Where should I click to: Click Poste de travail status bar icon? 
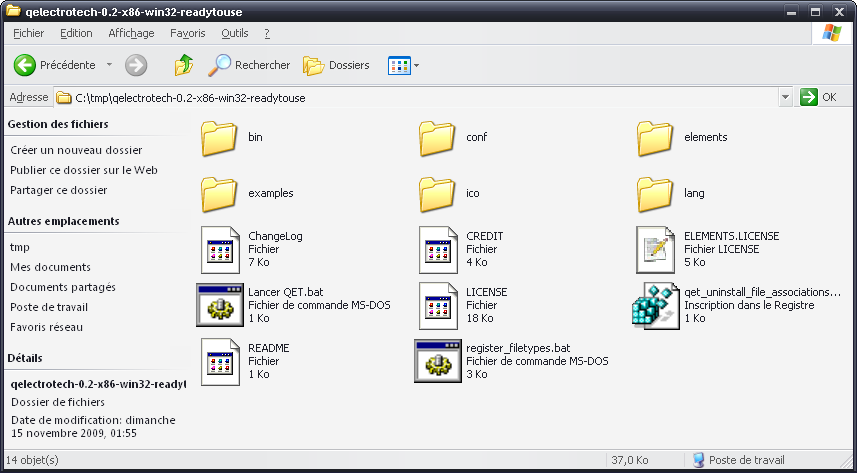tap(698, 459)
